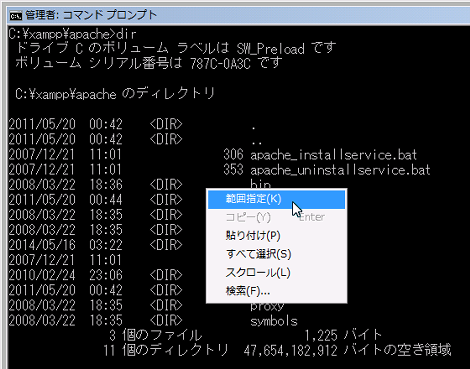Viewport: 470px width, 369px height.
Task: Pick すべて選択(S) in the context menu
Action: pyautogui.click(x=276, y=254)
